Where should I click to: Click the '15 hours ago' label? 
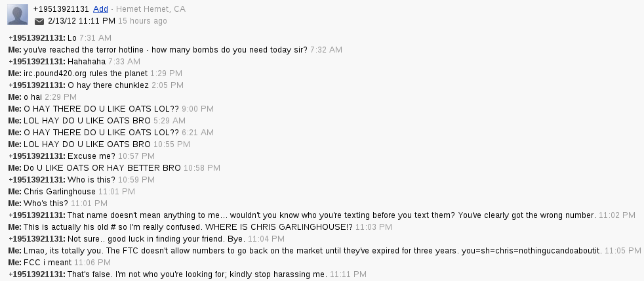tap(143, 21)
